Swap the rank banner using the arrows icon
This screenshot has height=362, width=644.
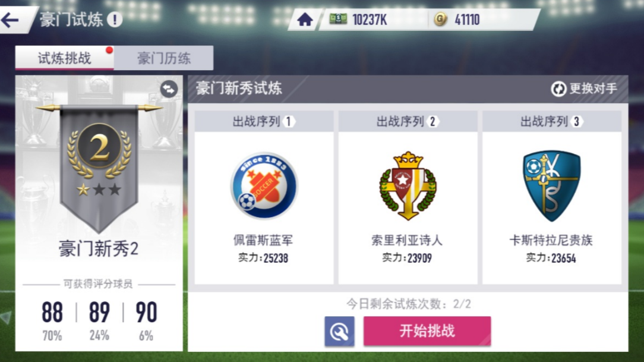tap(169, 89)
